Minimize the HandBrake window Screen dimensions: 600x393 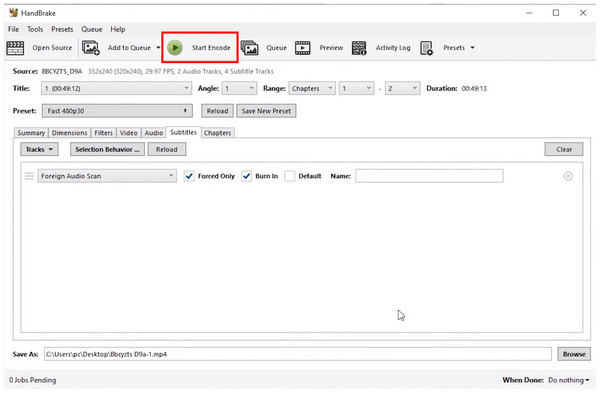point(529,13)
